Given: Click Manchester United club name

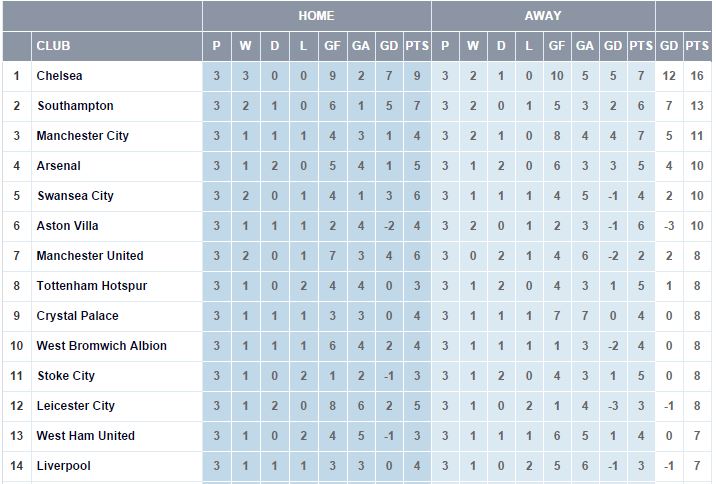Looking at the screenshot, I should coord(90,256).
